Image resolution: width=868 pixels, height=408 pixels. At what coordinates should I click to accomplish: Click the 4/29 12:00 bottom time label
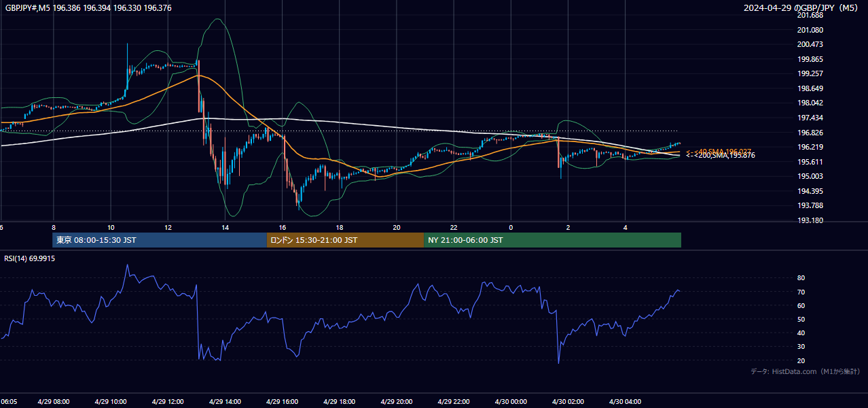tap(168, 402)
